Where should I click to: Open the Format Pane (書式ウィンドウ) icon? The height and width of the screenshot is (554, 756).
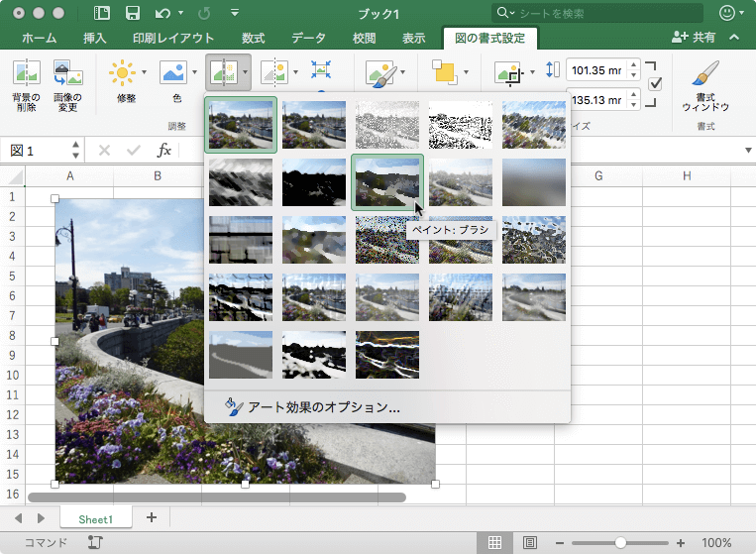[705, 73]
